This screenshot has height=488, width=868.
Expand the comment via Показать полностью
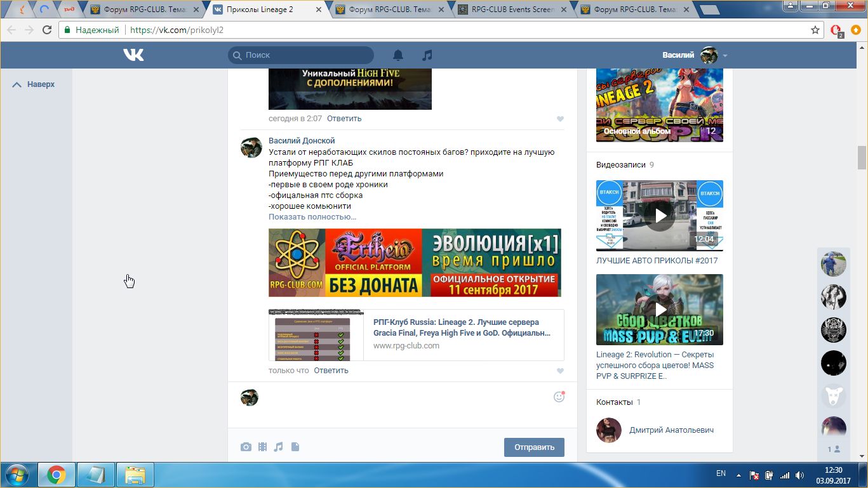point(312,216)
